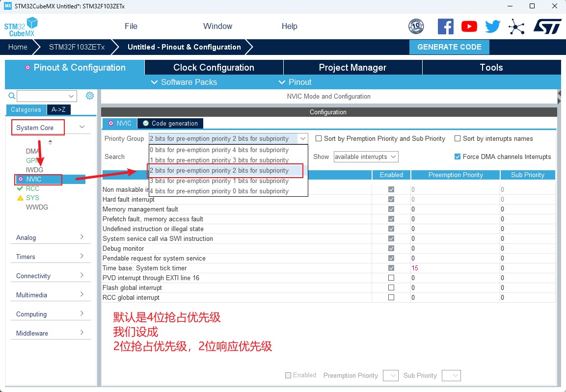Click the GENERATE CODE button
Viewport: 566px width, 392px height.
coord(449,47)
